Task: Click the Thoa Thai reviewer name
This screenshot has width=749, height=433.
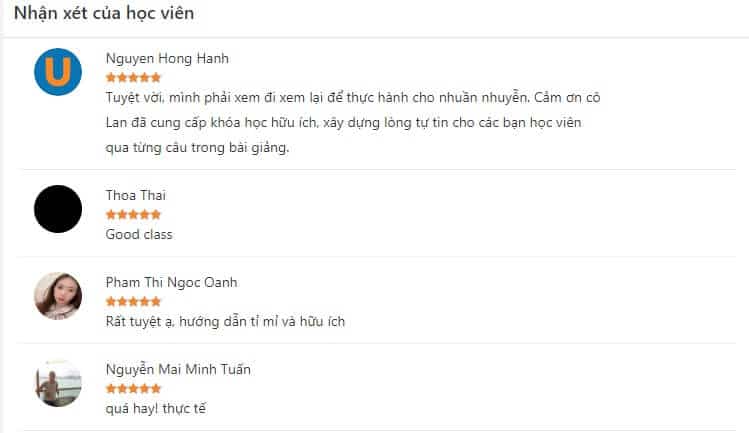Action: point(136,195)
